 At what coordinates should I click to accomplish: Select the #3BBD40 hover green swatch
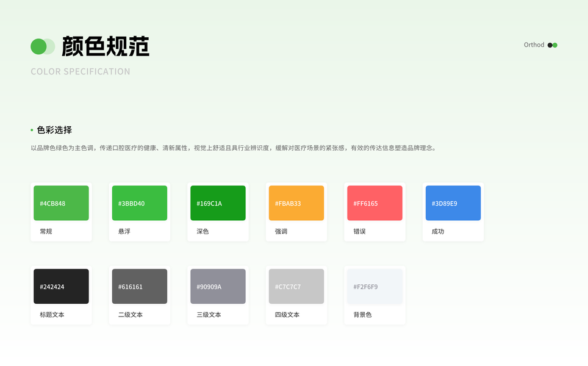(140, 203)
